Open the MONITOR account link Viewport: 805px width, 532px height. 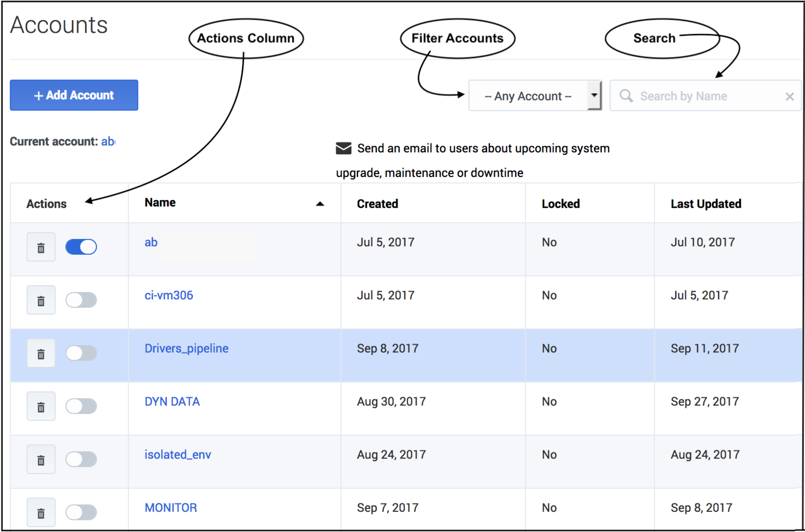[x=171, y=508]
